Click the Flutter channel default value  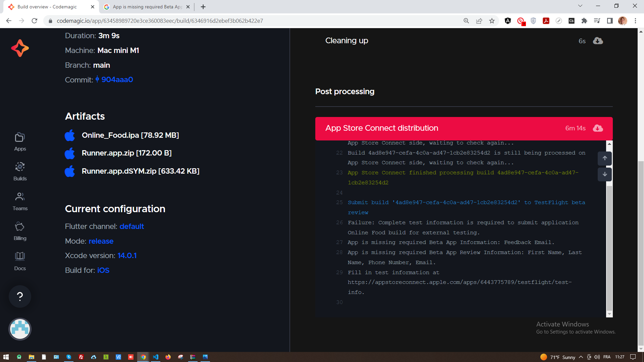pos(131,227)
